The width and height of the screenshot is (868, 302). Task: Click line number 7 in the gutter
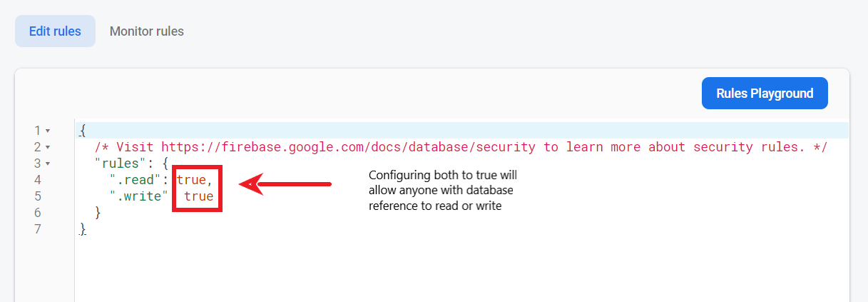pos(37,229)
